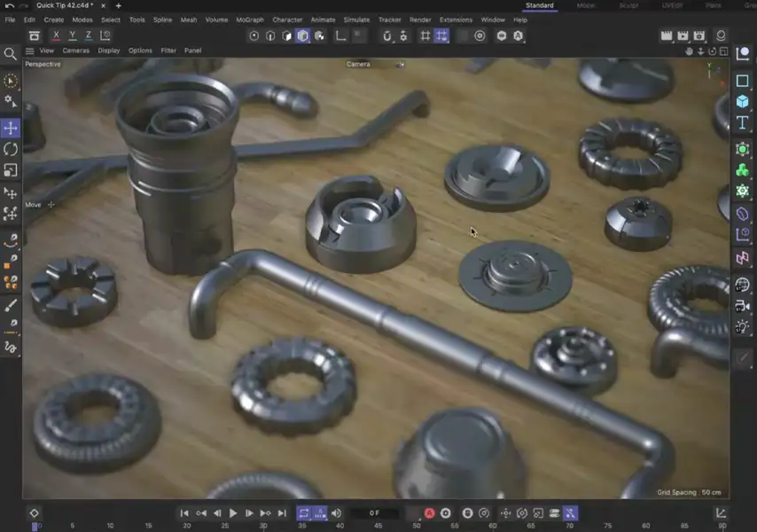The image size is (757, 532).
Task: Click frame 50 on the timeline ruler
Action: coord(415,525)
